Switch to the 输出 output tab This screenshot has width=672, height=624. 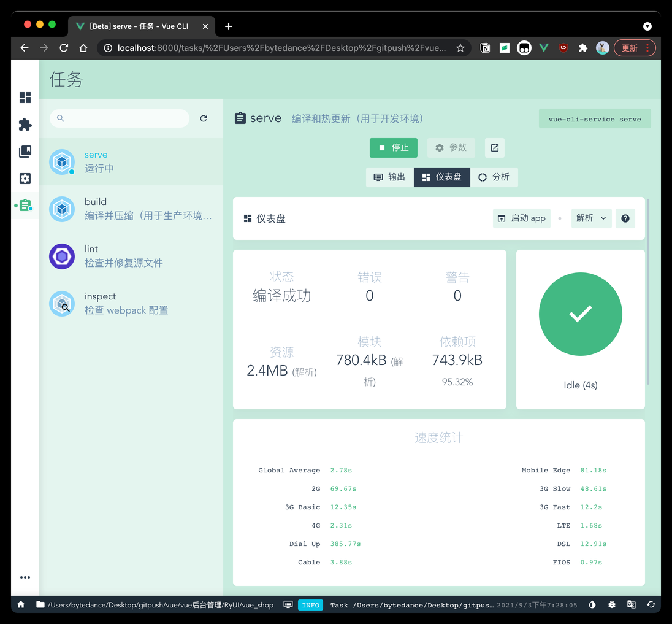(389, 177)
